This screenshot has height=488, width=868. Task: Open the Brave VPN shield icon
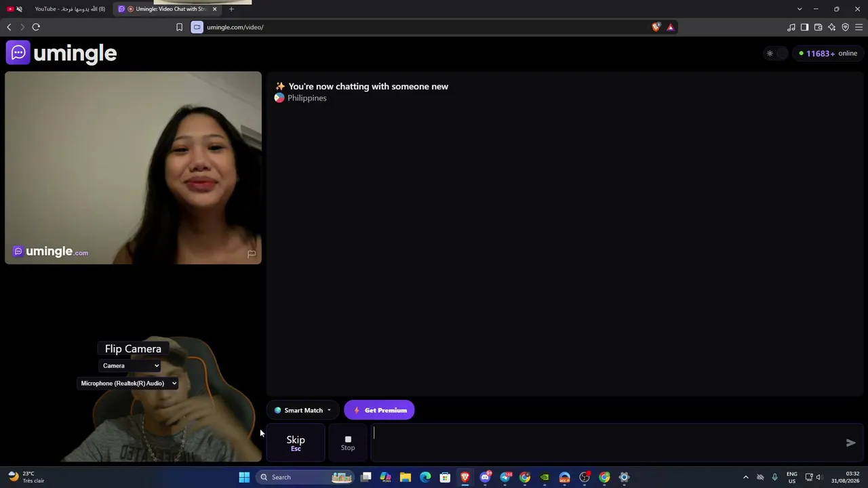point(845,27)
